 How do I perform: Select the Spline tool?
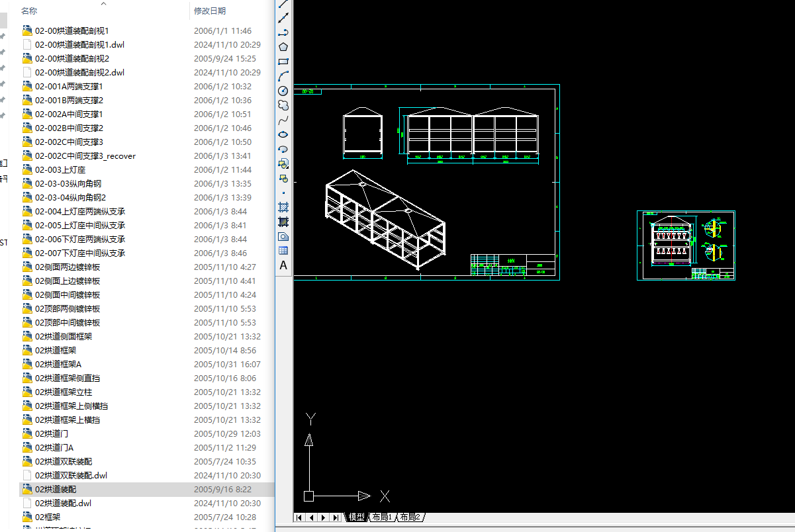283,120
